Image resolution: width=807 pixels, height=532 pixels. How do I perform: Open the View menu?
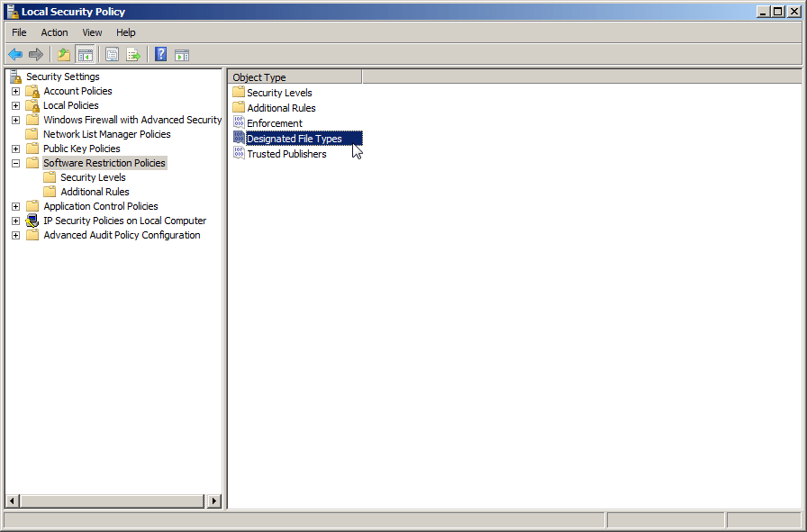coord(92,32)
